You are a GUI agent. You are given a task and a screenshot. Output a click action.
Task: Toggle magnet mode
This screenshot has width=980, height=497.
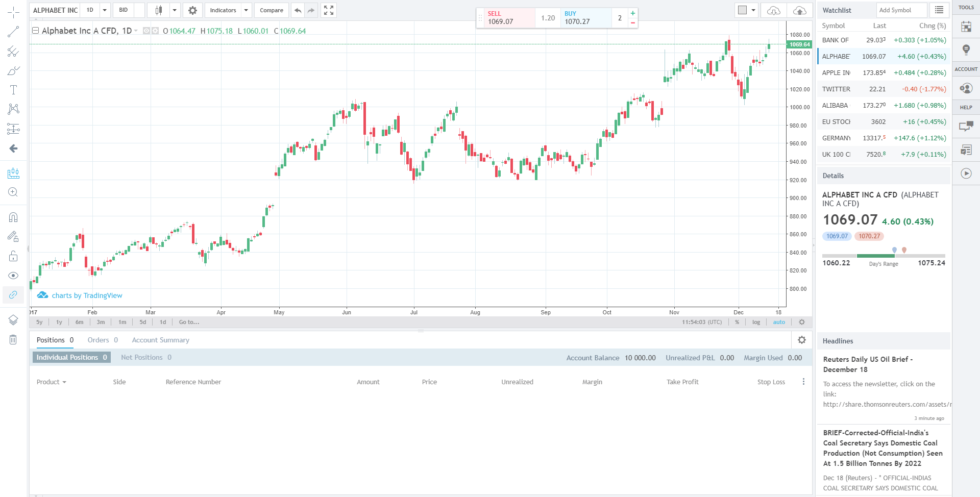[13, 217]
